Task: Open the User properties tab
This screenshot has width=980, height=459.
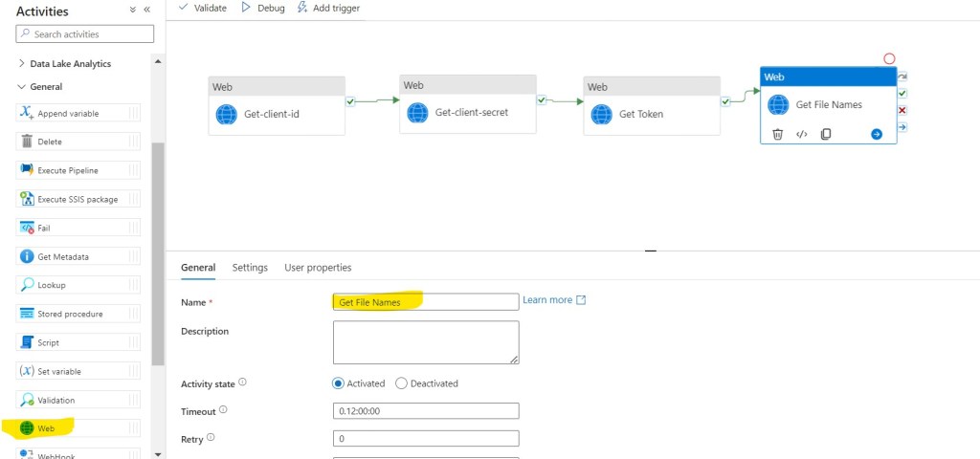Action: point(318,268)
